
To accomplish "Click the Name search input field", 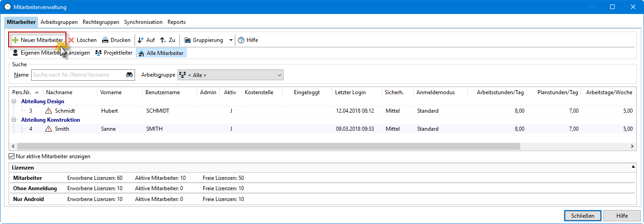I will point(77,75).
